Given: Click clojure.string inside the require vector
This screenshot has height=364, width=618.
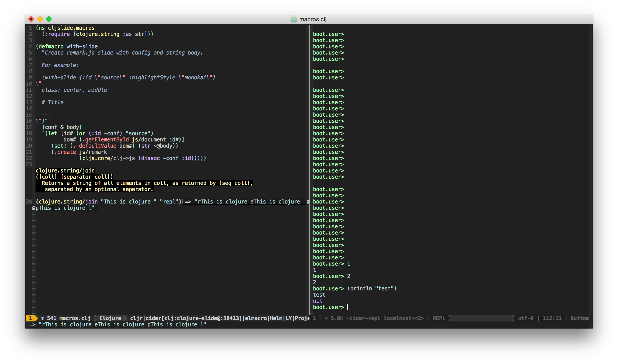Looking at the screenshot, I should (x=97, y=34).
